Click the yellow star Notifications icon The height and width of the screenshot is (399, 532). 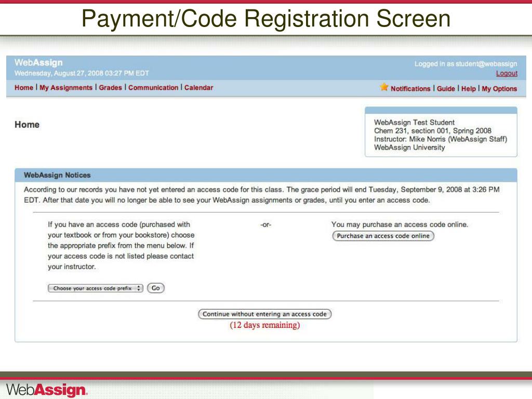tap(384, 87)
